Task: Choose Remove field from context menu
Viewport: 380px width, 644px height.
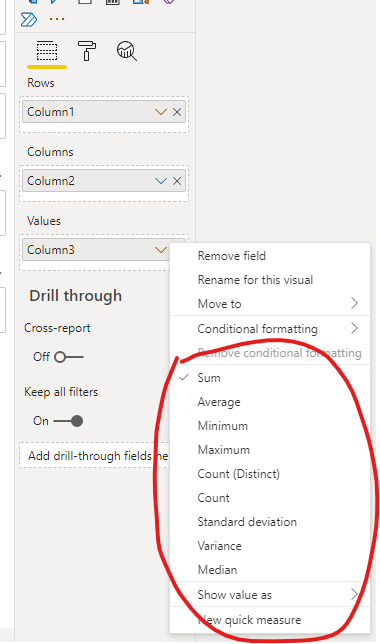Action: point(270,256)
